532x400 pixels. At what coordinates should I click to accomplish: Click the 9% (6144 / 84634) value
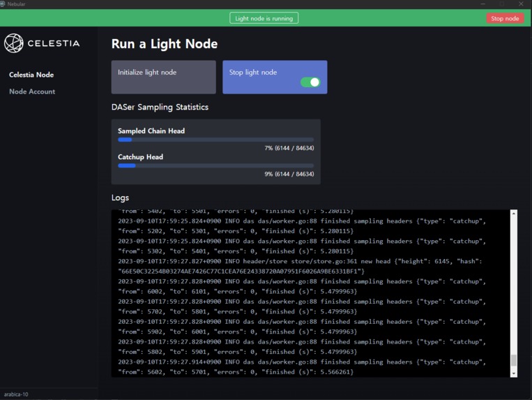tap(289, 175)
